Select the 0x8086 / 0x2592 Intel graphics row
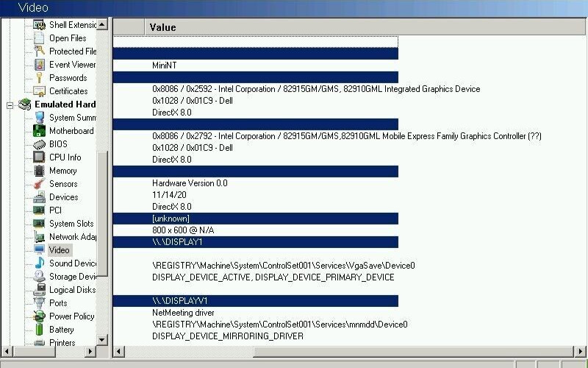This screenshot has height=368, width=588. pyautogui.click(x=316, y=89)
